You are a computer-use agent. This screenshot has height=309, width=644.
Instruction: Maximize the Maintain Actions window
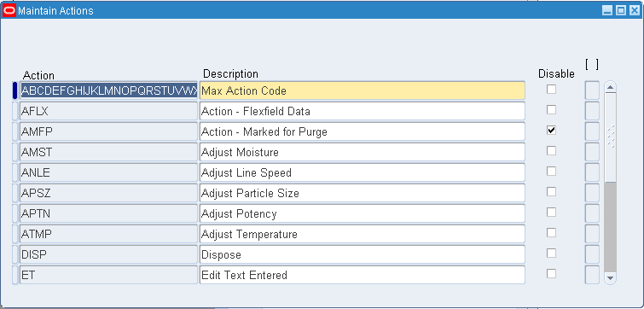621,11
